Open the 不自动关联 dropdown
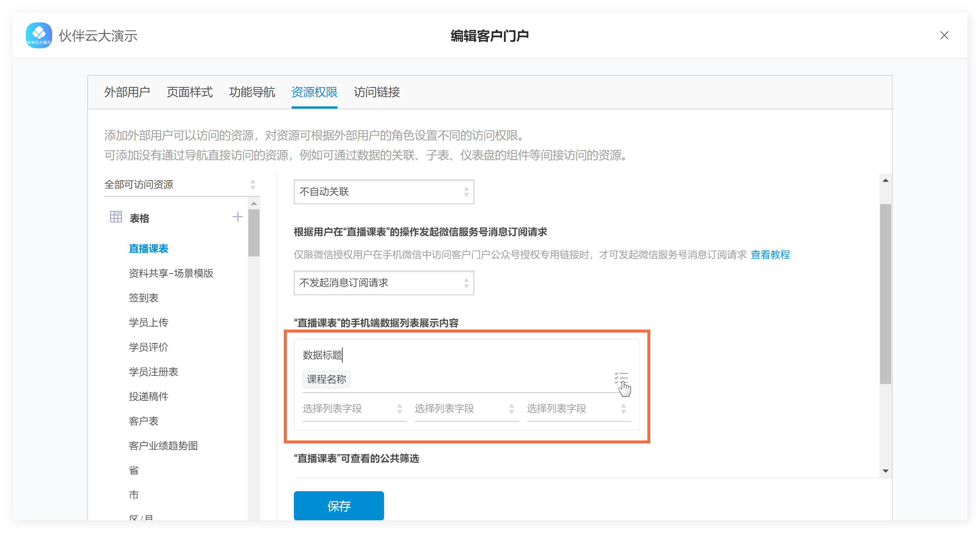Image resolution: width=980 pixels, height=533 pixels. click(384, 191)
